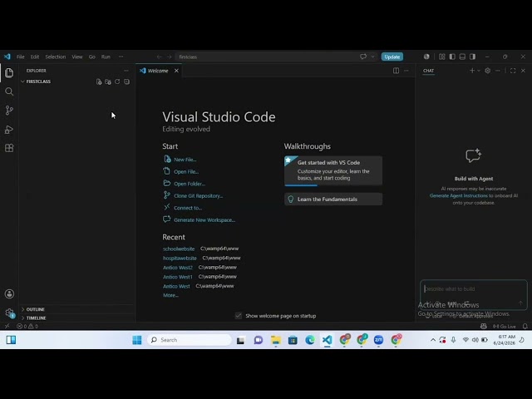Go forward with the navigation arrow
The width and height of the screenshot is (532, 399).
pos(170,57)
